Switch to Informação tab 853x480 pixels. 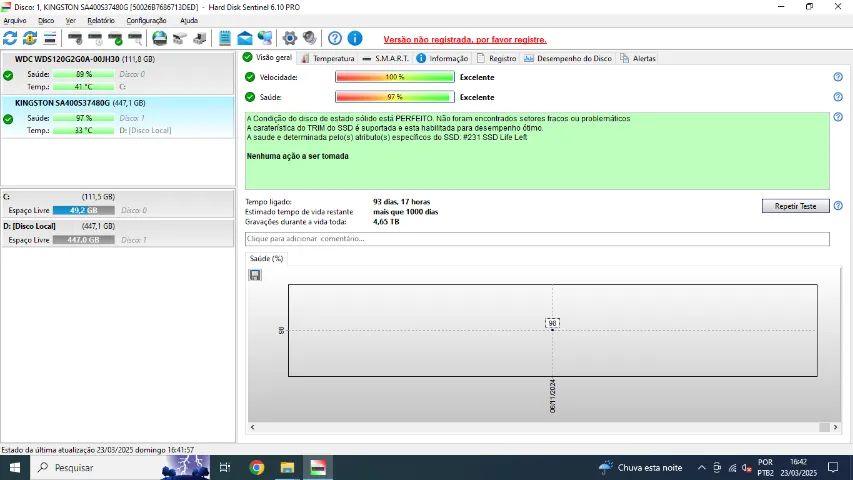coord(442,58)
